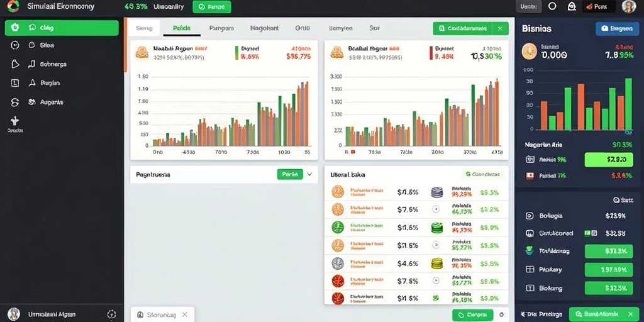
Task: Click the blue Bugeen button
Action: click(617, 29)
